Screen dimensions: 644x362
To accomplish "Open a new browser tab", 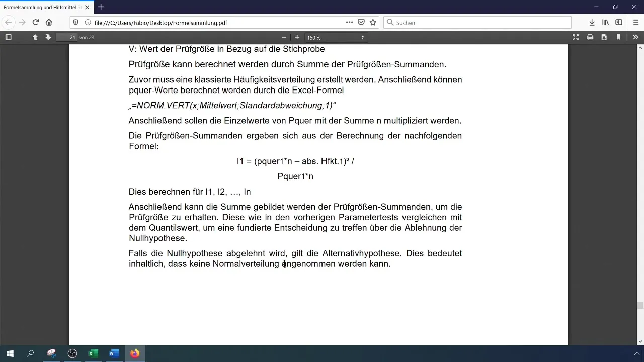I will click(101, 7).
